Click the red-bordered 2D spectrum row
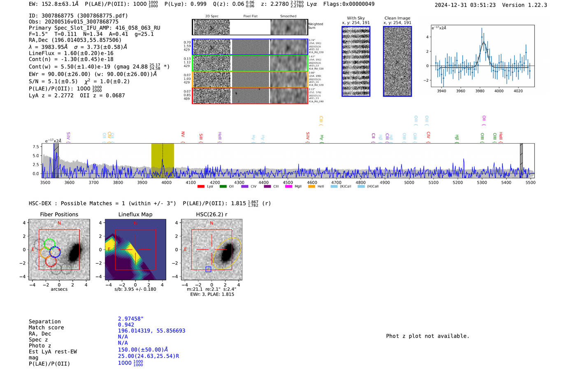Image resolution: width=576 pixels, height=392 pixels. (x=250, y=95)
